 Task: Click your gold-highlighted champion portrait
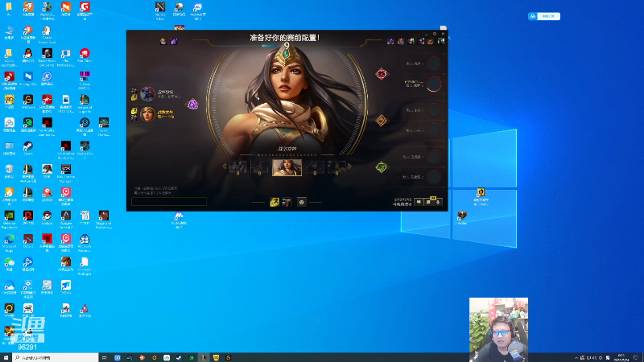coord(147,114)
